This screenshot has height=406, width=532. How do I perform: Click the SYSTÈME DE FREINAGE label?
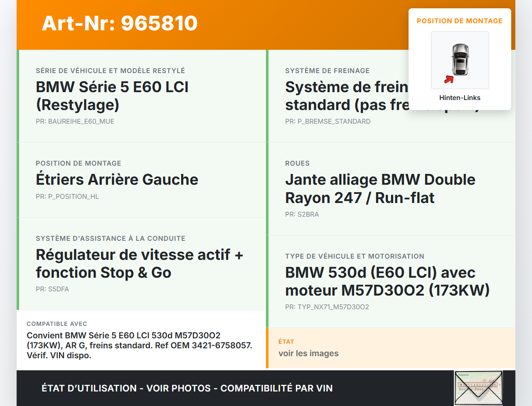point(327,71)
